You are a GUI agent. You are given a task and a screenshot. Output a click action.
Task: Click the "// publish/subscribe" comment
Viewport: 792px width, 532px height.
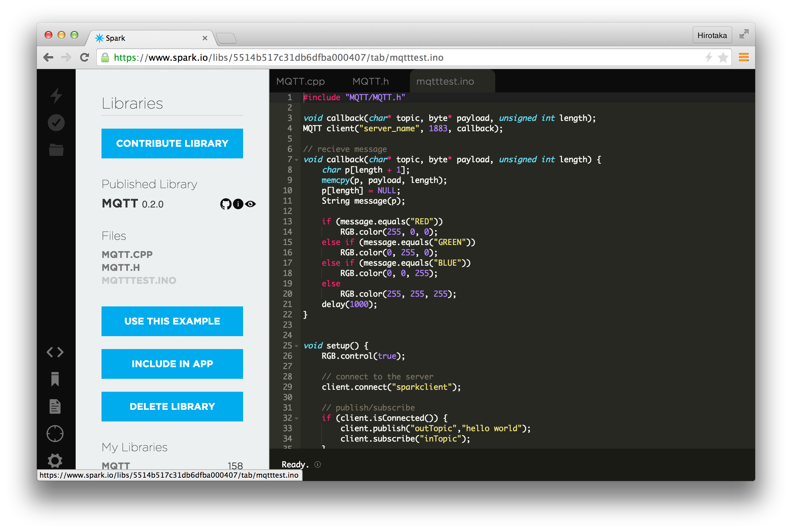point(368,408)
